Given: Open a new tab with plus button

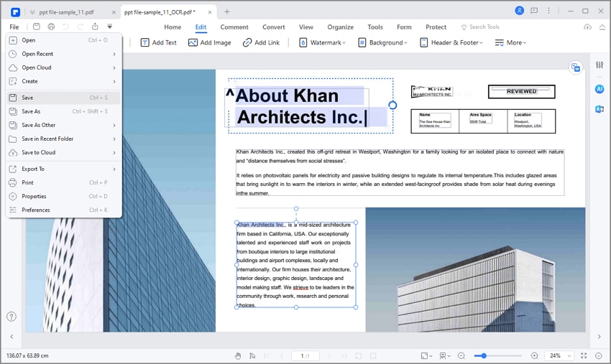Looking at the screenshot, I should click(x=226, y=11).
